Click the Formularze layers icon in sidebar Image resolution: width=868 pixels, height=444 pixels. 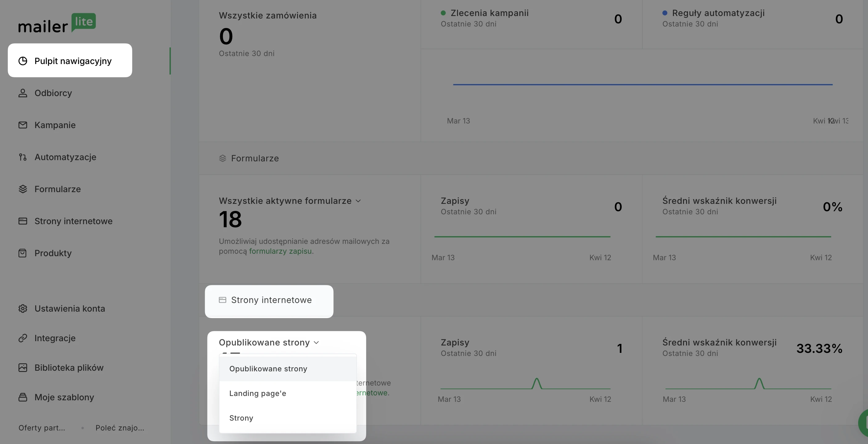(x=23, y=189)
